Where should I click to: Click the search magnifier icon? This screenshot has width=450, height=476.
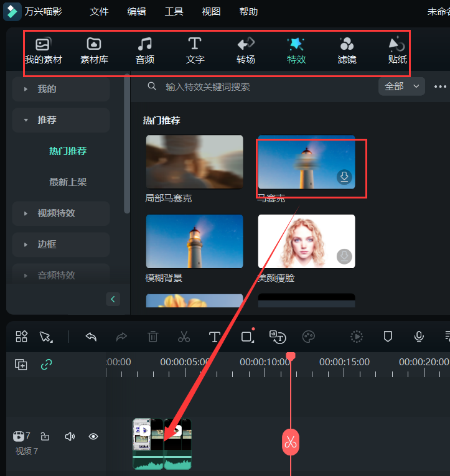[x=152, y=86]
